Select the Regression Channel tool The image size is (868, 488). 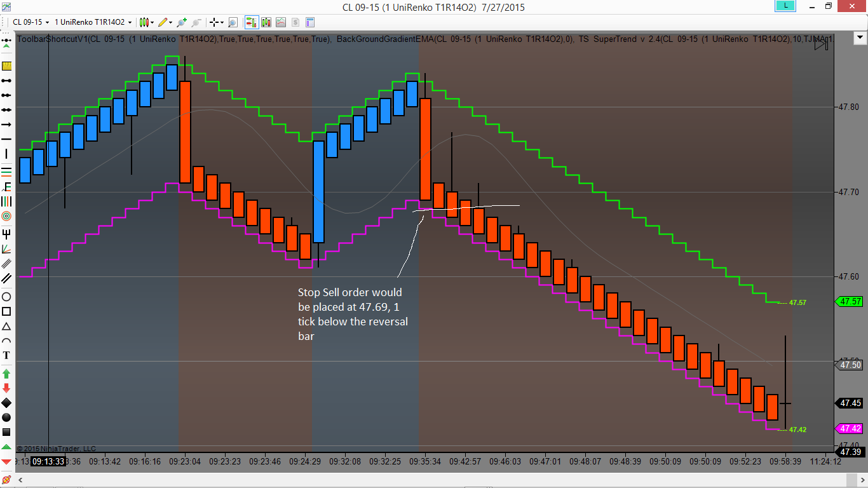click(x=6, y=263)
